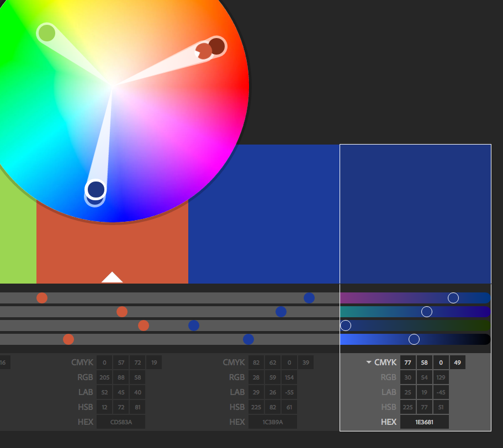Select the highlighted rightmost blue swatch
The image size is (503, 448).
pos(415,213)
